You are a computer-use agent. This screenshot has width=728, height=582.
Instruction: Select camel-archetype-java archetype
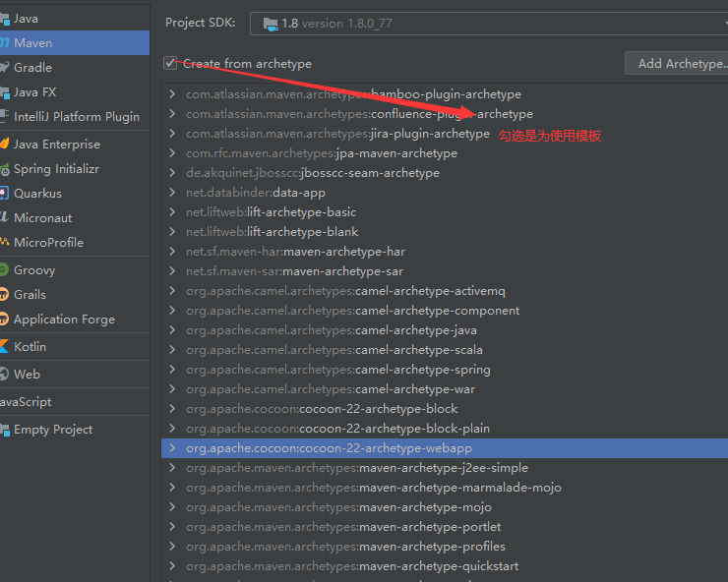[x=445, y=330]
